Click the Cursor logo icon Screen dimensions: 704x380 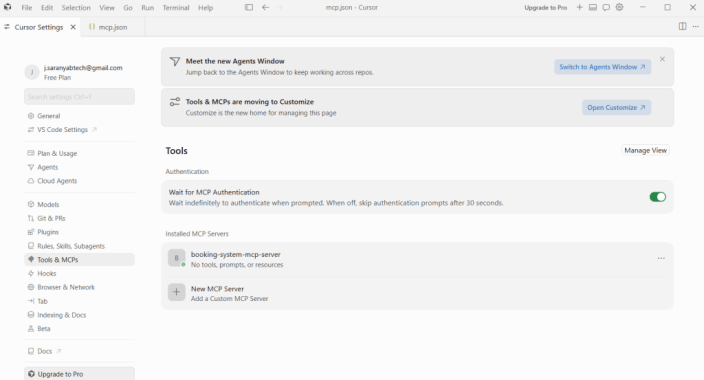[8, 7]
